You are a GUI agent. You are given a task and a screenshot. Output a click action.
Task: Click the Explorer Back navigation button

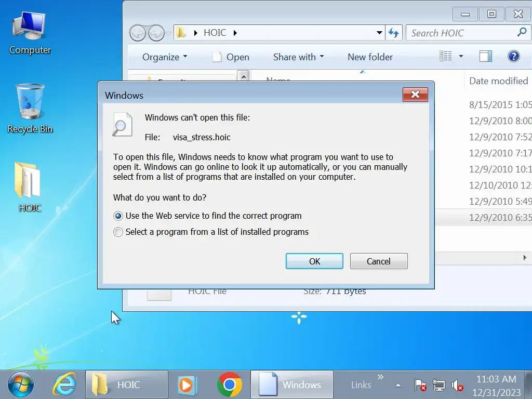click(138, 33)
